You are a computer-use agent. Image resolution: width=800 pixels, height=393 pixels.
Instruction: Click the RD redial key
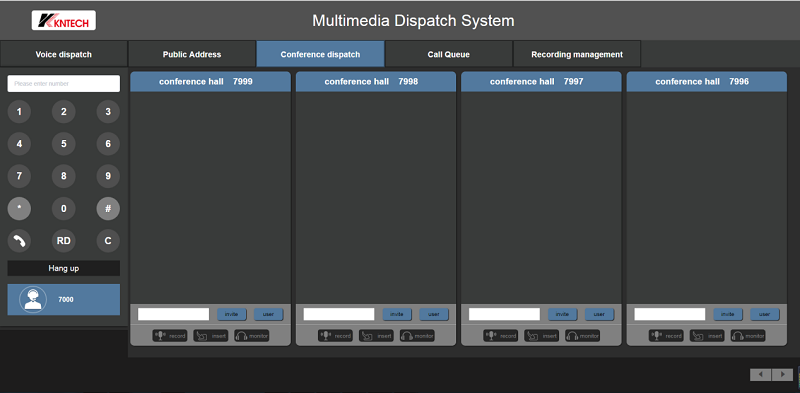click(x=64, y=241)
